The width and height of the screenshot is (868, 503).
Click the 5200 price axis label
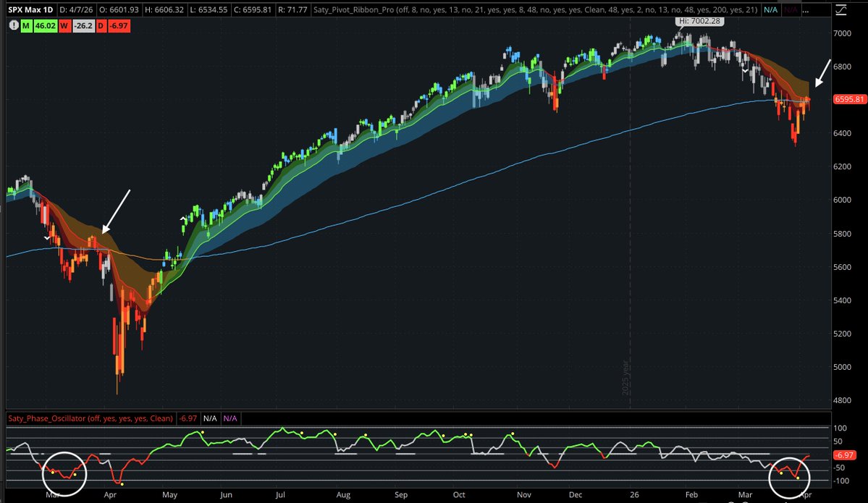(842, 334)
